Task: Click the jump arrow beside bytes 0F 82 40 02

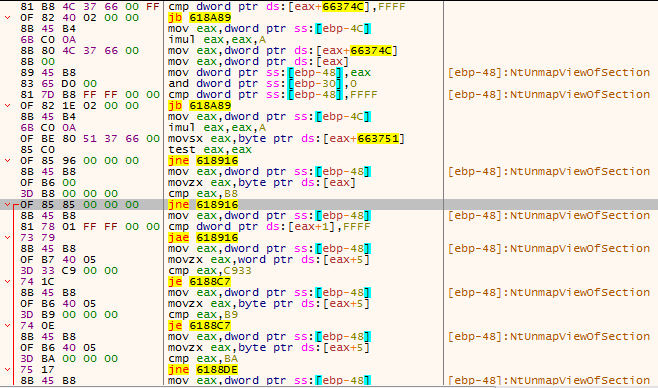Action: point(8,18)
